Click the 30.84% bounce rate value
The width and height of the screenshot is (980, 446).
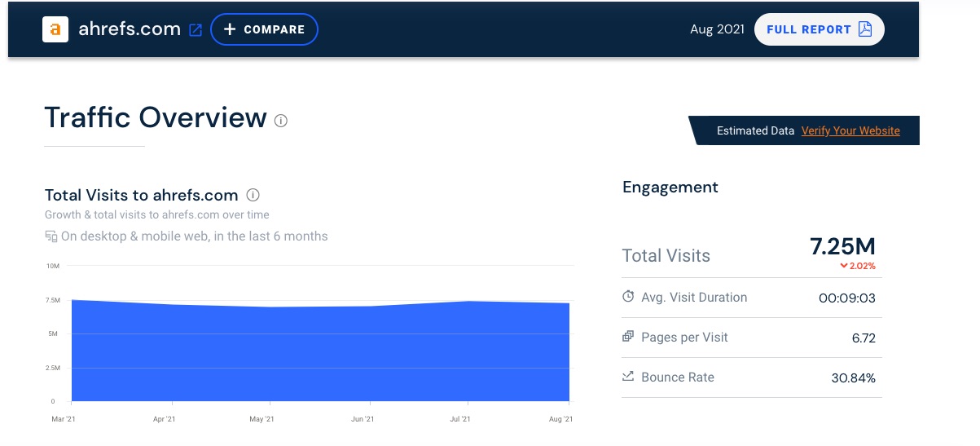855,378
